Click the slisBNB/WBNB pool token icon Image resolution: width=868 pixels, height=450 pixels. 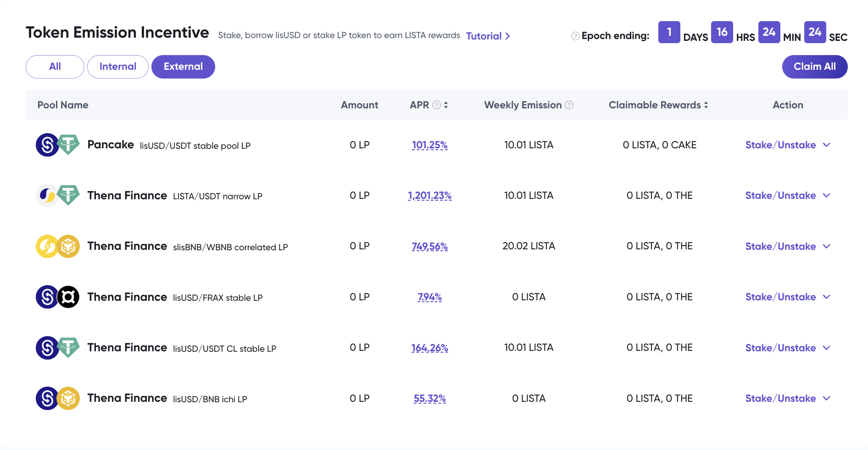pyautogui.click(x=58, y=247)
